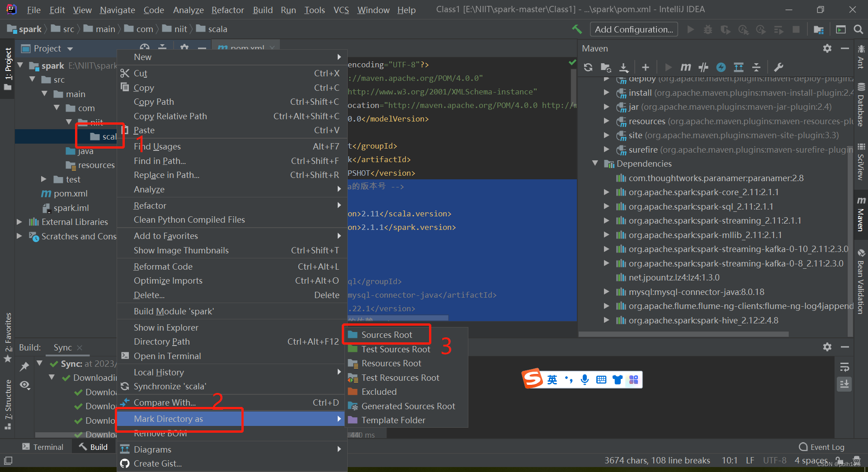Click the Add Maven Projects plus icon
This screenshot has height=472, width=868.
(646, 67)
